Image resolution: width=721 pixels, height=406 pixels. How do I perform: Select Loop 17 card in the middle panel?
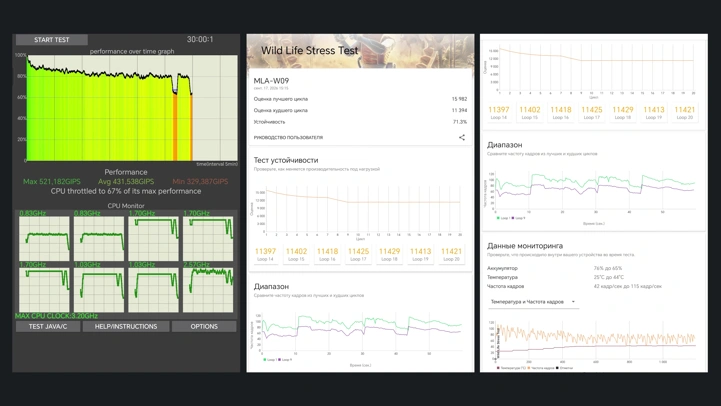coord(358,254)
